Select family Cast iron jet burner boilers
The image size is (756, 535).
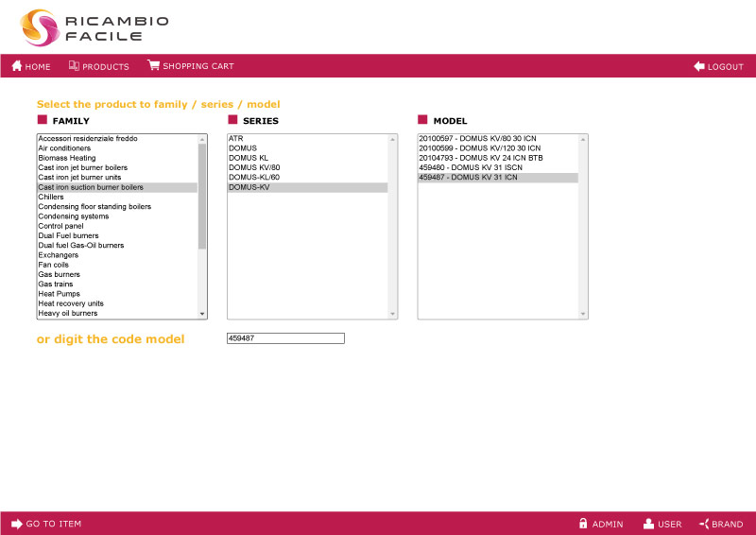(x=117, y=167)
